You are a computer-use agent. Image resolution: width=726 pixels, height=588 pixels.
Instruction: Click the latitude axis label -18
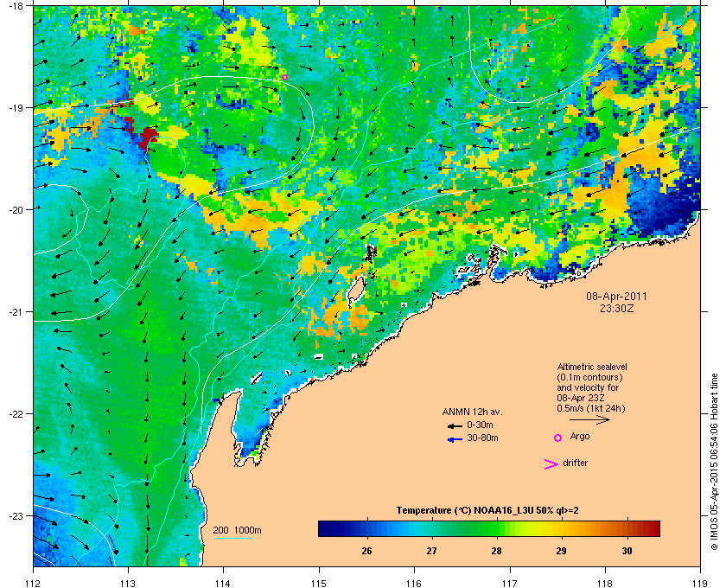click(16, 6)
